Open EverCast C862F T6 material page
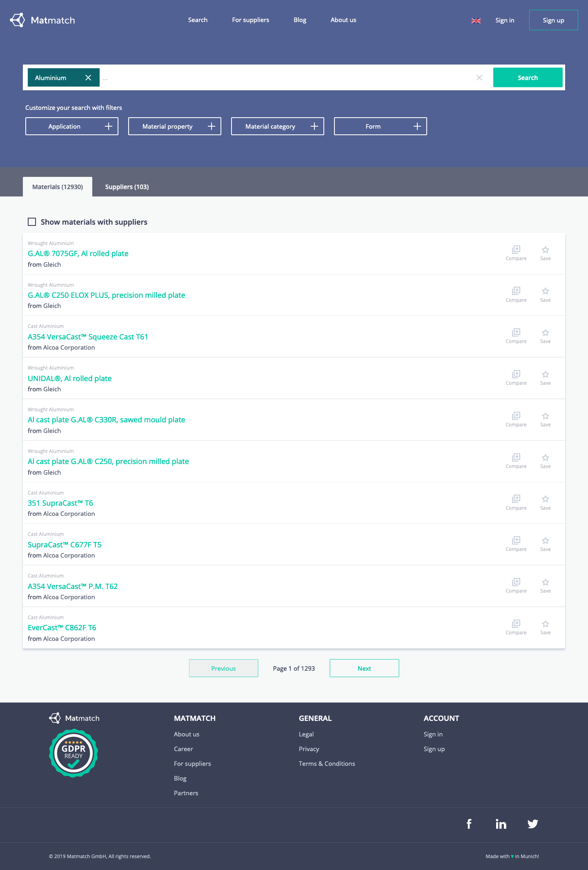The image size is (588, 870). point(62,628)
